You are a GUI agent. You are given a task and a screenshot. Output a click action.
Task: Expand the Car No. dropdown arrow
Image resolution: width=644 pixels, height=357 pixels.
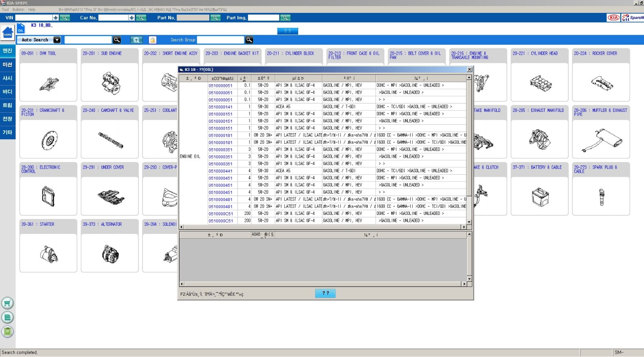[132, 18]
